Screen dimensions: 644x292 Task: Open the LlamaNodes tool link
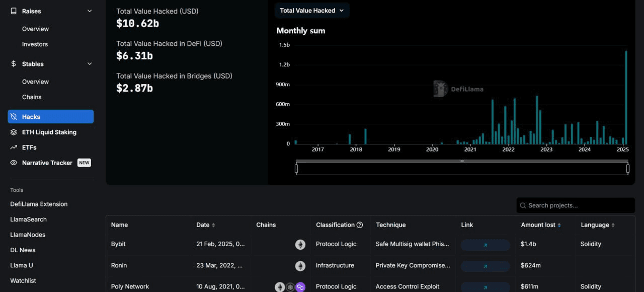28,235
